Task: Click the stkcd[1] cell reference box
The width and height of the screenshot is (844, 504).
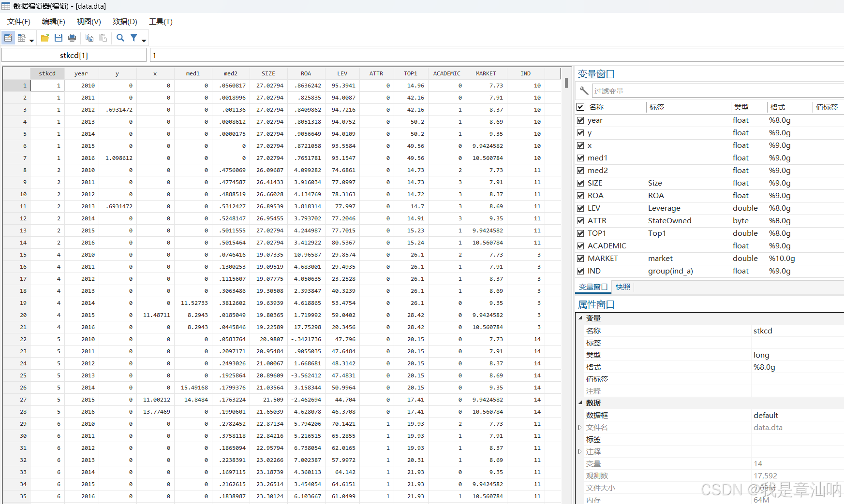Action: click(74, 55)
